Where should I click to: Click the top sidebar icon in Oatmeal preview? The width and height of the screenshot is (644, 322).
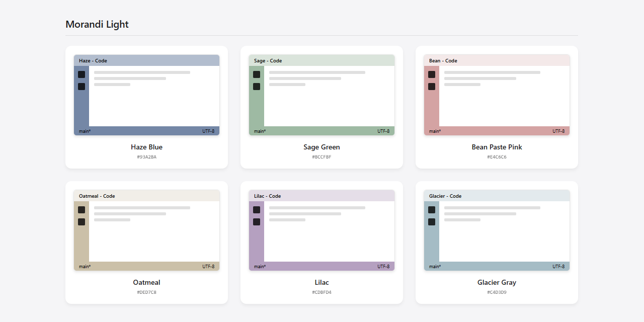pyautogui.click(x=82, y=210)
